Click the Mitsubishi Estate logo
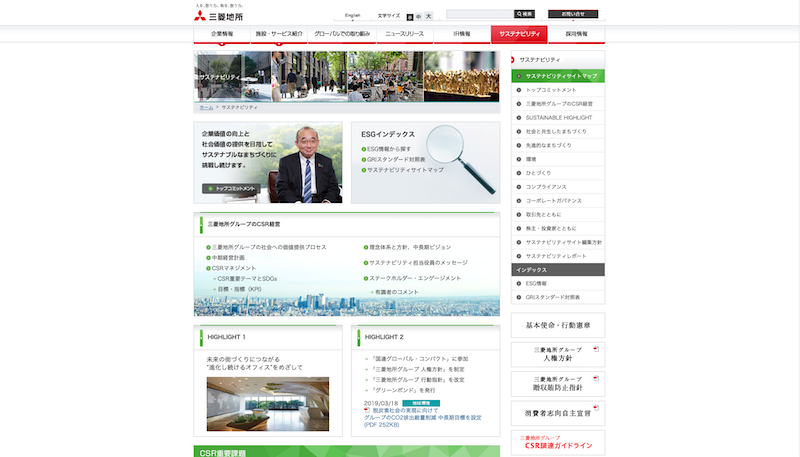The height and width of the screenshot is (457, 800). pos(218,15)
